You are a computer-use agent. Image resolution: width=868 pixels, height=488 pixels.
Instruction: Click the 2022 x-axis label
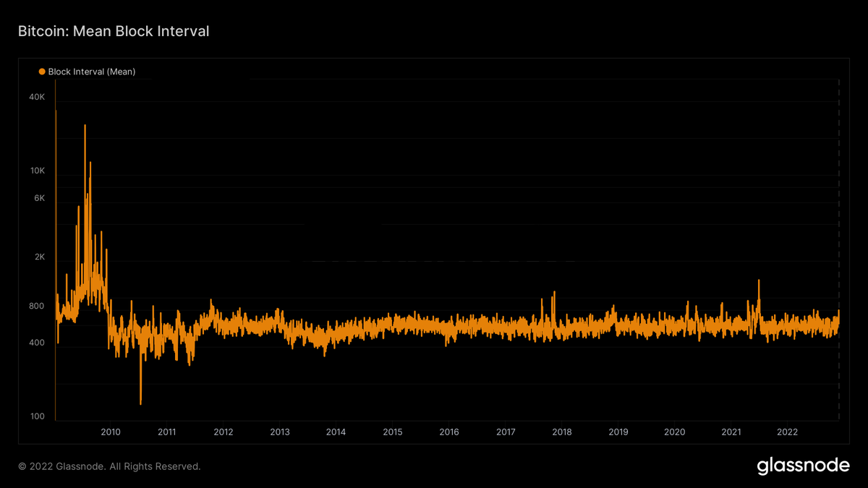(x=787, y=432)
